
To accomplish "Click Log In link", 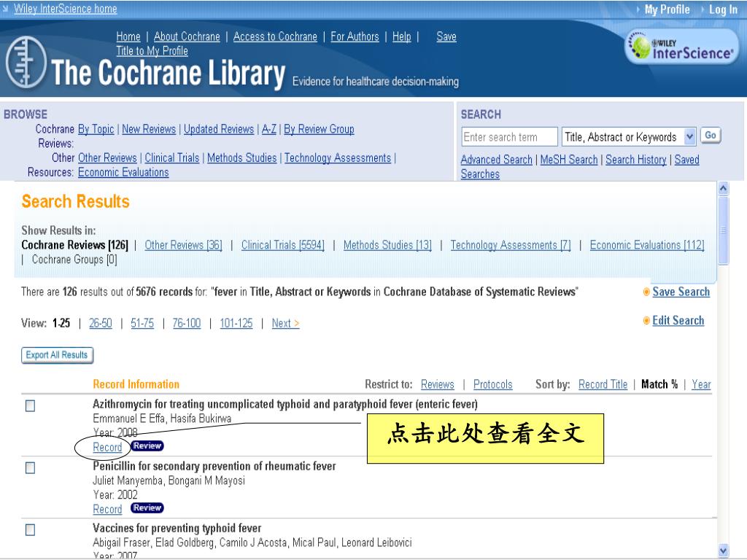I will tap(723, 9).
